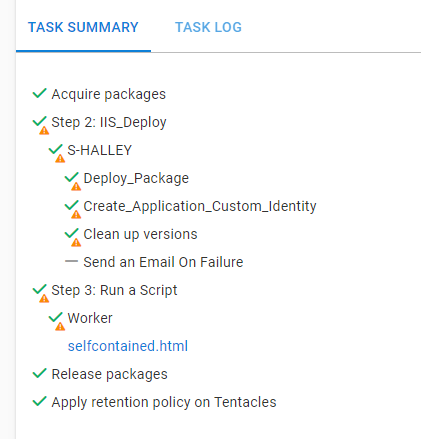Screen dimensions: 421x439
Task: Select the Task Summary tab
Action: coord(83,27)
